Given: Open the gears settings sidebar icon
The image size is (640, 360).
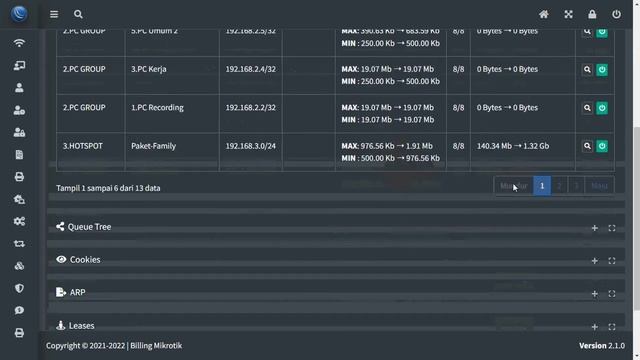Looking at the screenshot, I should click(x=19, y=221).
